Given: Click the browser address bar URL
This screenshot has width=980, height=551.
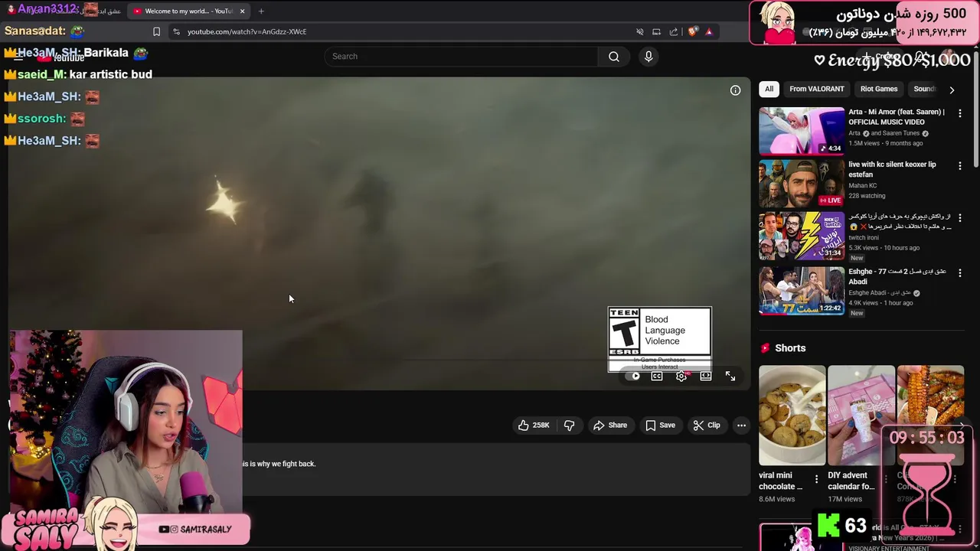Looking at the screenshot, I should 247,32.
